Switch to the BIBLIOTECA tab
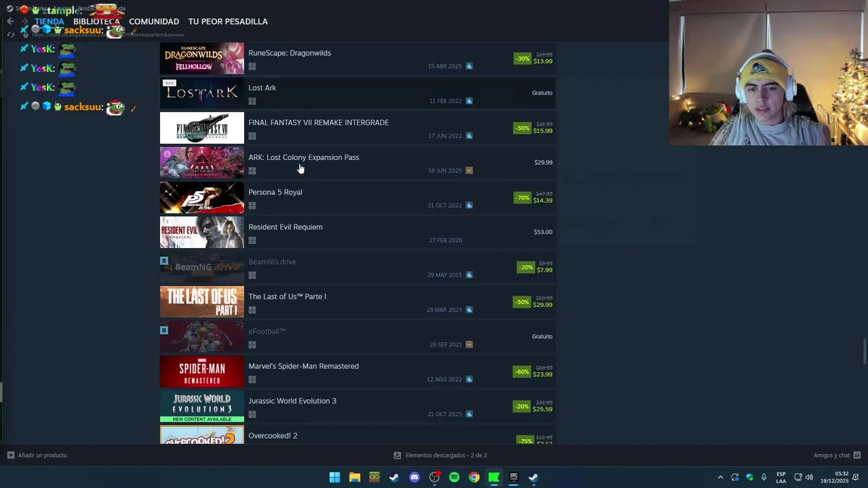Screen dimensions: 868x488 coord(96,22)
